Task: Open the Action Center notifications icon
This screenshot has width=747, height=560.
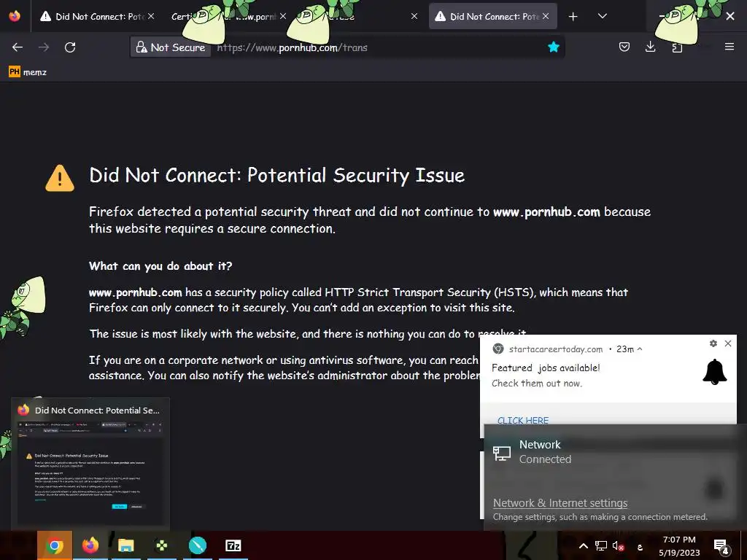Action: pyautogui.click(x=721, y=546)
